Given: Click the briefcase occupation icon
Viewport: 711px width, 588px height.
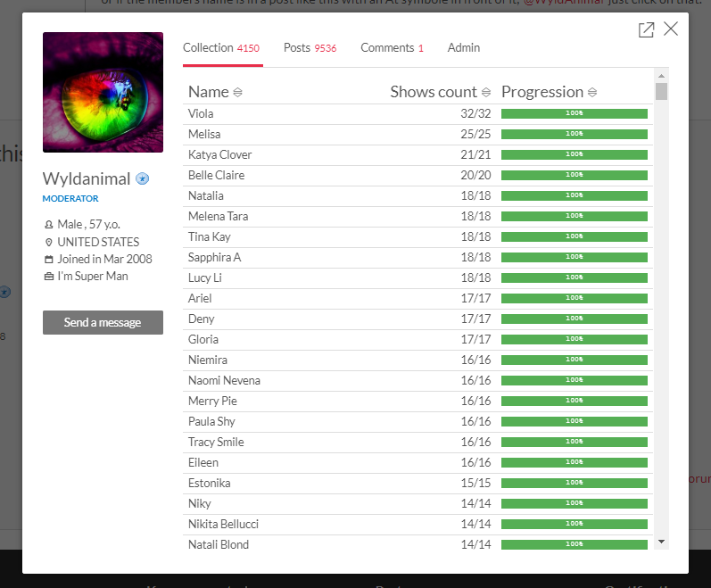Looking at the screenshot, I should click(48, 277).
